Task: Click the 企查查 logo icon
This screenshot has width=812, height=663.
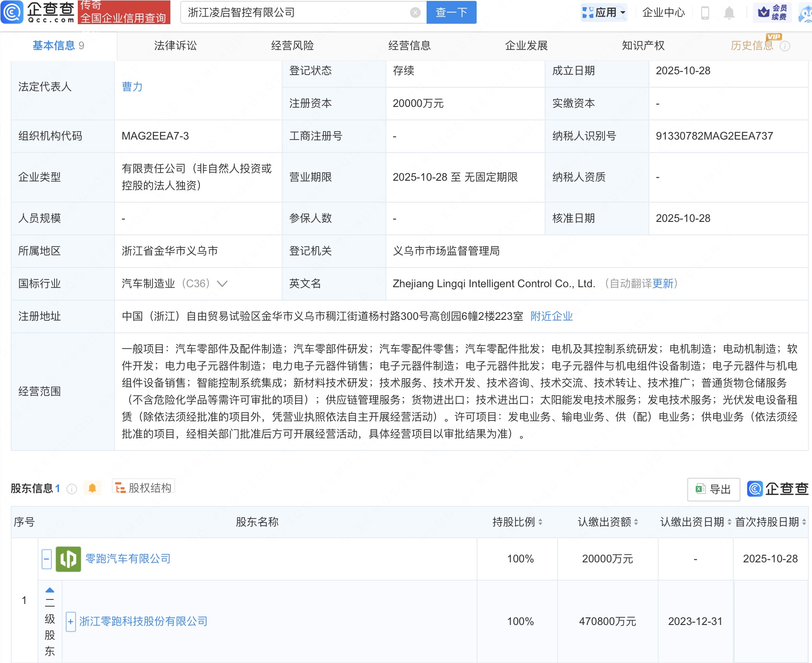Action: [x=13, y=12]
